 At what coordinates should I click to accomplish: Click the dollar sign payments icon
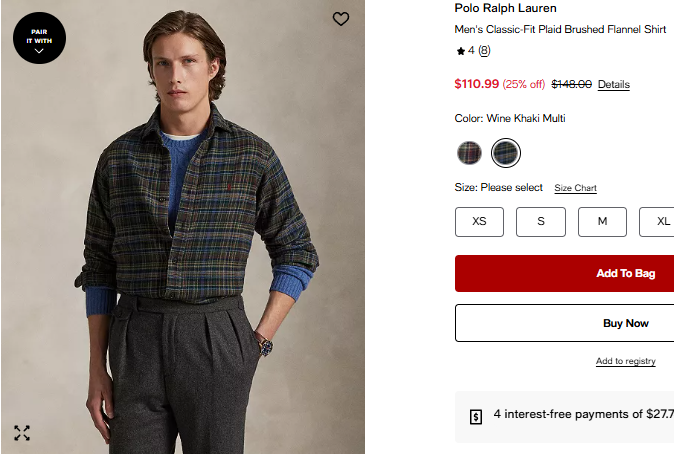(476, 416)
